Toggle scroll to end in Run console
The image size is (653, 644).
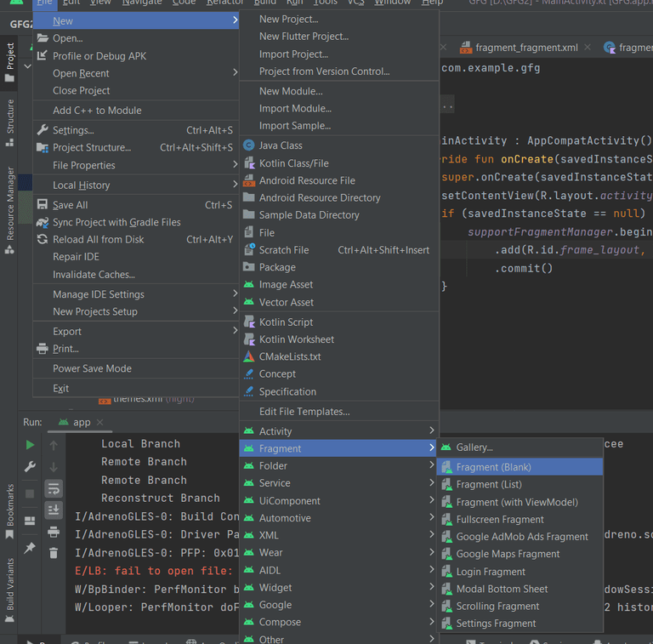click(x=54, y=510)
